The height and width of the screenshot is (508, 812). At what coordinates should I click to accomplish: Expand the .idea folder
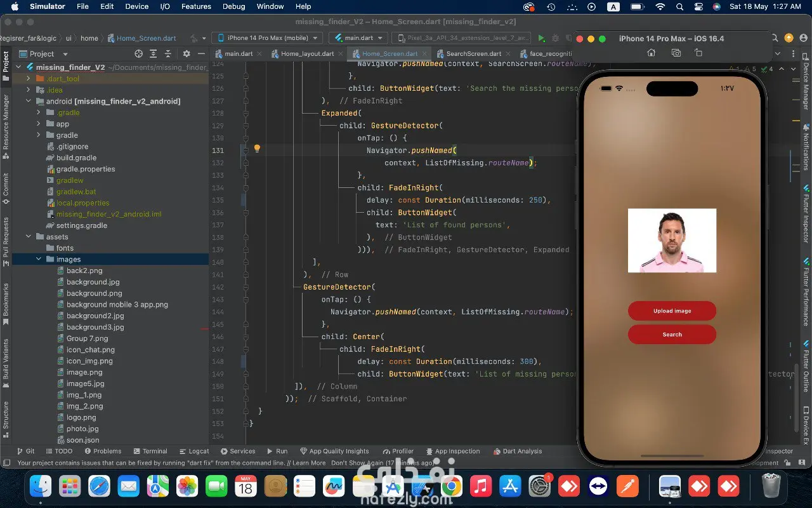coord(29,90)
